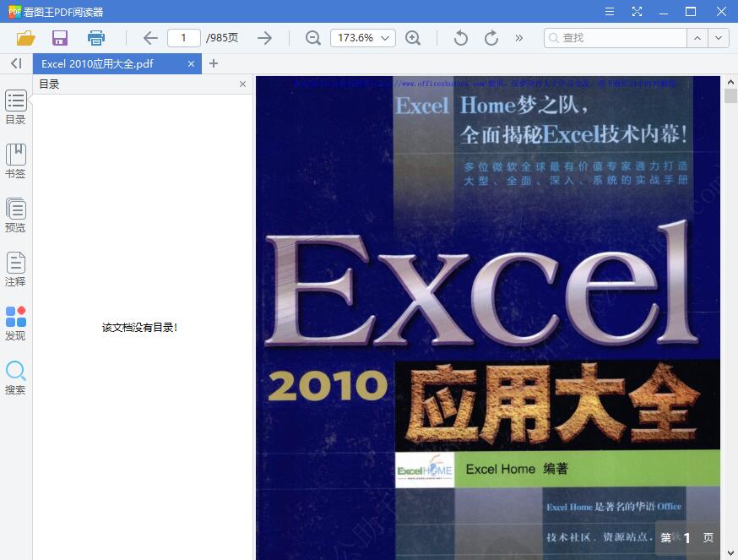Maximize the PDF reader window
738x560 pixels.
pyautogui.click(x=691, y=11)
